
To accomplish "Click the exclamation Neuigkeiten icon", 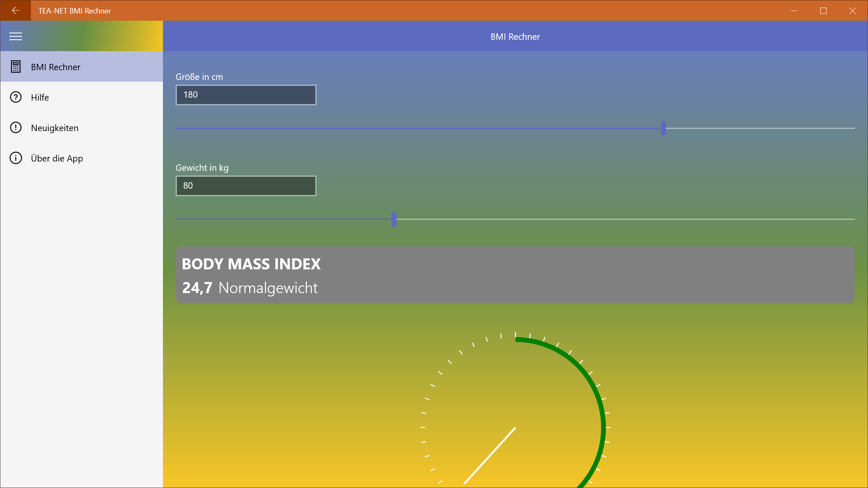I will 16,128.
